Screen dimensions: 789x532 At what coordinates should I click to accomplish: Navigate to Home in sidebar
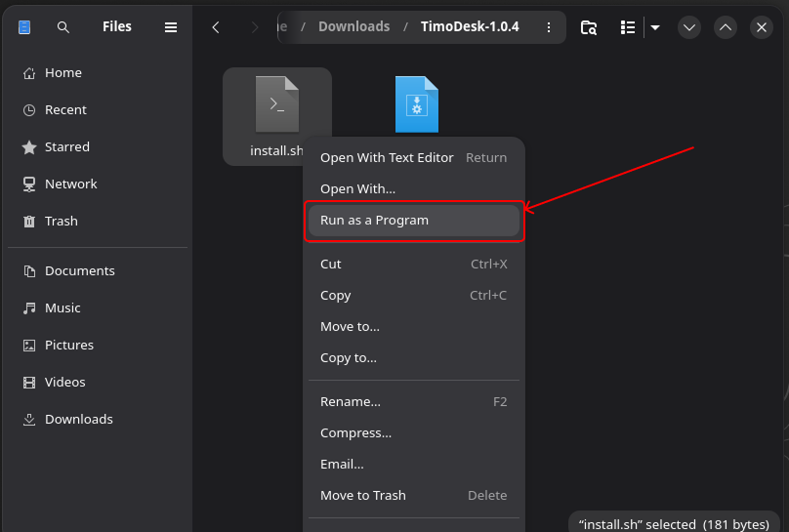[x=62, y=72]
